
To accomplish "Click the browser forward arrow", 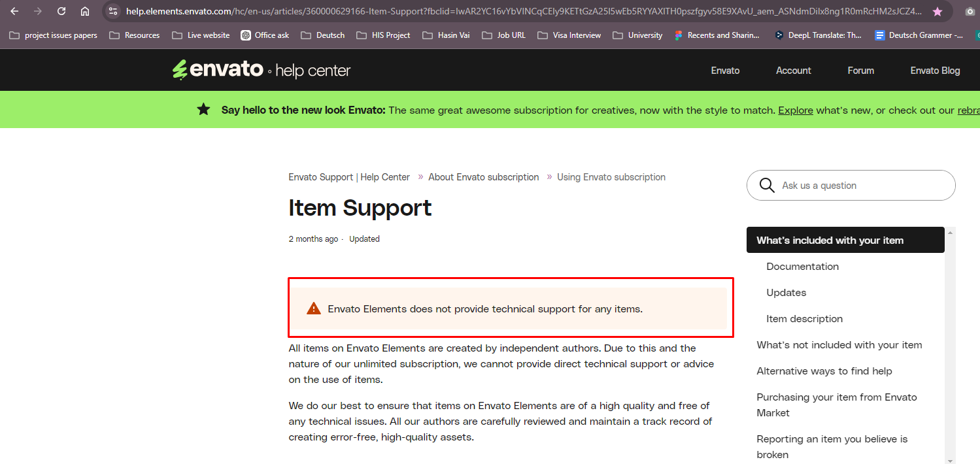I will pos(38,11).
